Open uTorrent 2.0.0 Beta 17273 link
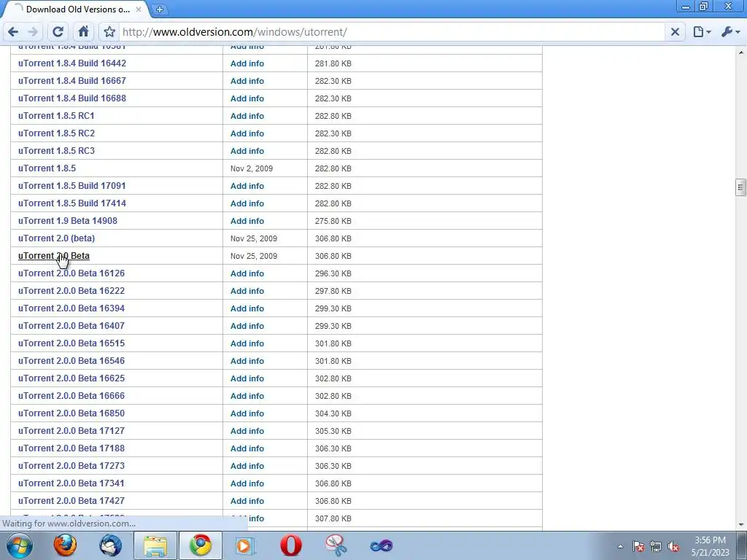The width and height of the screenshot is (747, 560). point(71,466)
